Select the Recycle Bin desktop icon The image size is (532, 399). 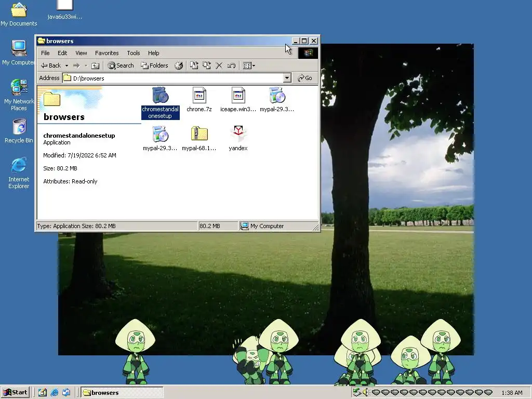point(19,131)
